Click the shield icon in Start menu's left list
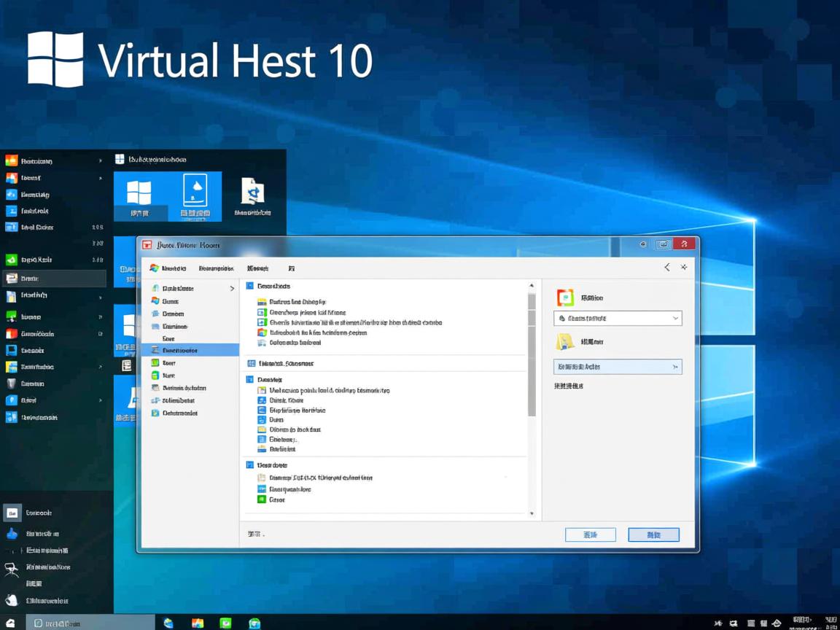This screenshot has width=840, height=630. click(11, 384)
